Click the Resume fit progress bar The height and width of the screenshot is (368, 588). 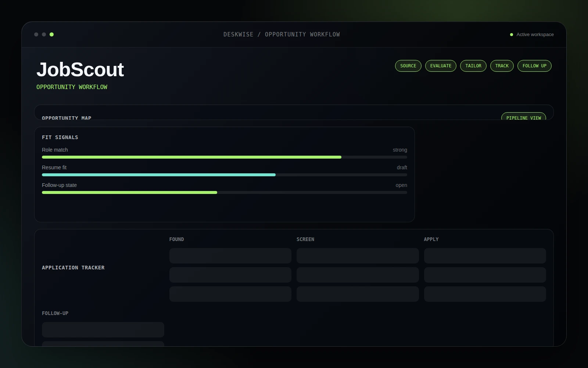tap(225, 175)
